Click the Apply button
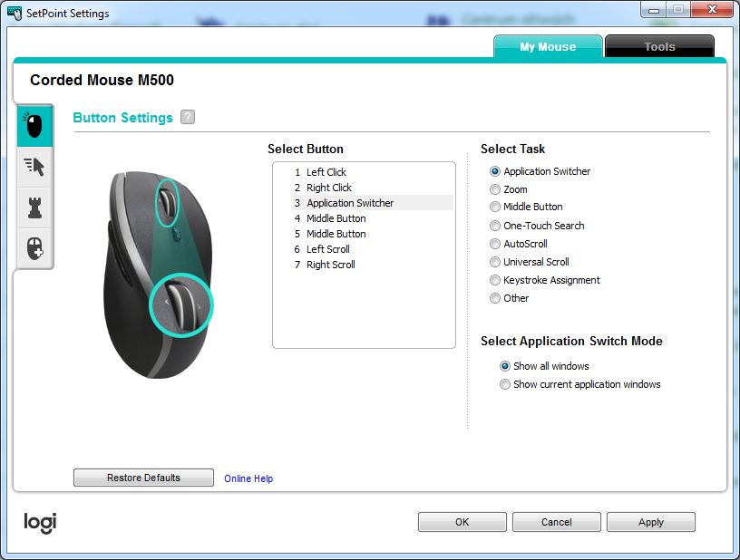 (x=651, y=522)
